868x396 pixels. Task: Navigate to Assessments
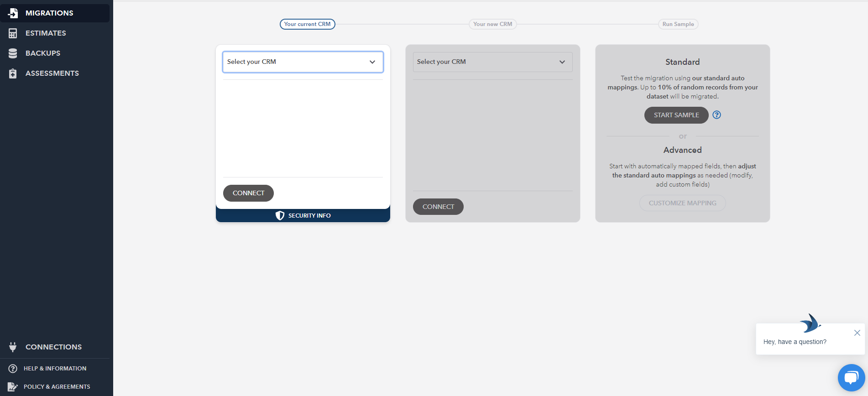(52, 73)
